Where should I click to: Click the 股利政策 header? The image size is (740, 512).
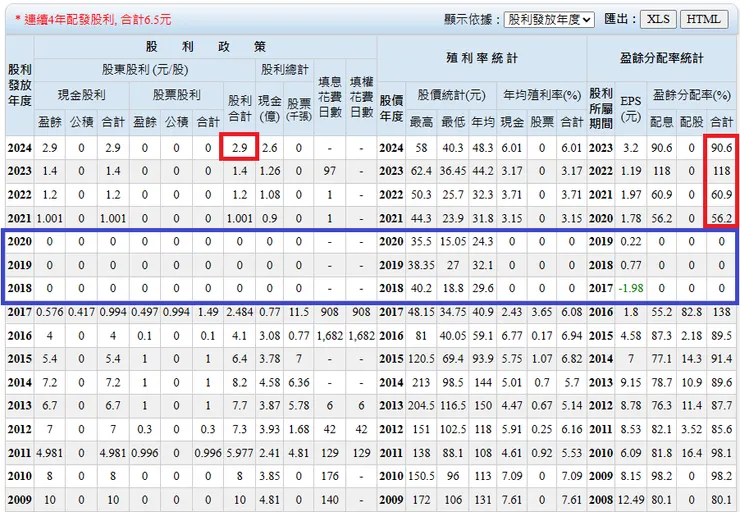click(x=205, y=47)
